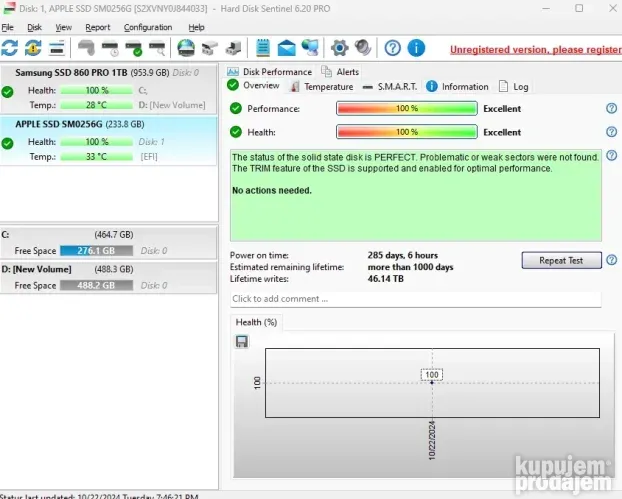Click the C: drive free space bar

96,251
